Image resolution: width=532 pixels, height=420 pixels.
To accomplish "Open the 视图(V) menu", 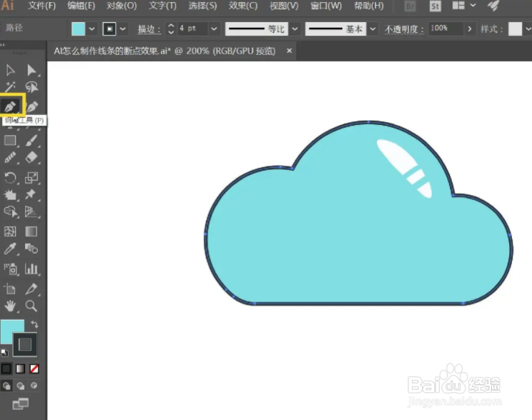I will coord(284,6).
